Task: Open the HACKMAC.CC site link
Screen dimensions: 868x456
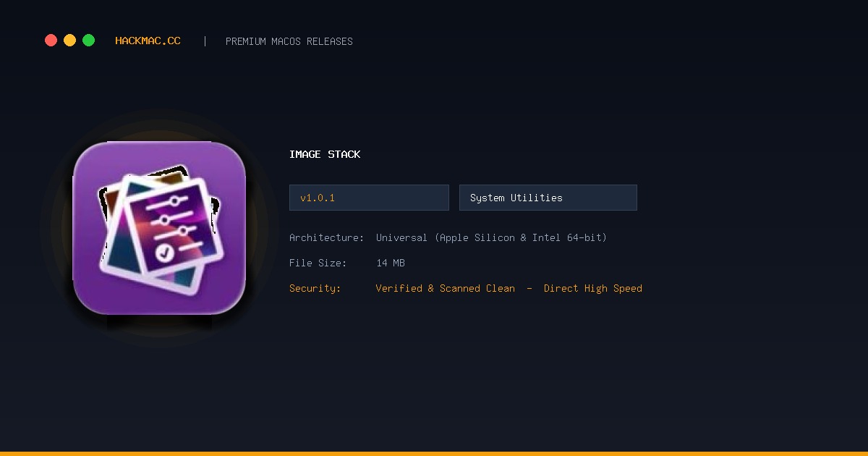Action: point(148,41)
